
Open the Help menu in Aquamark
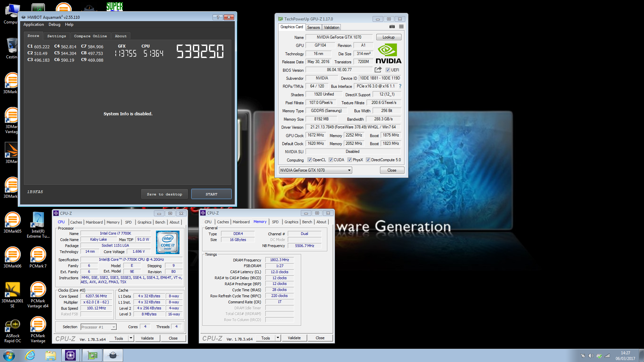(x=69, y=24)
